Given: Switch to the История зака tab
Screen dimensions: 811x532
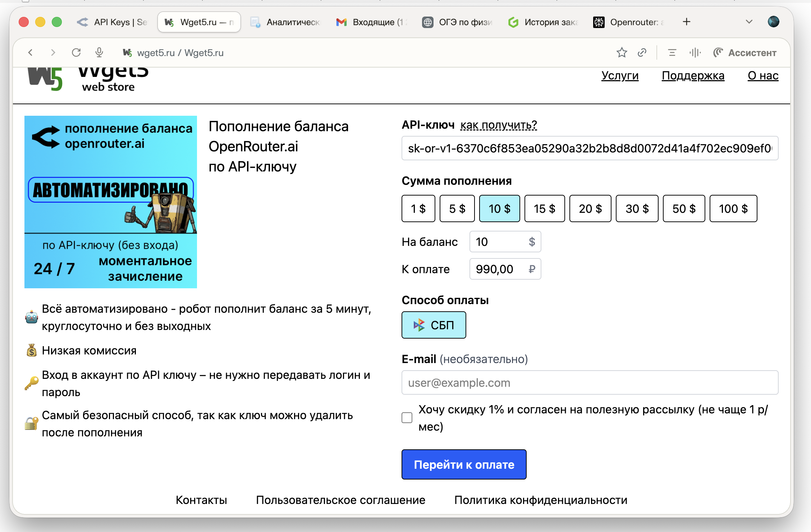Looking at the screenshot, I should click(x=543, y=22).
